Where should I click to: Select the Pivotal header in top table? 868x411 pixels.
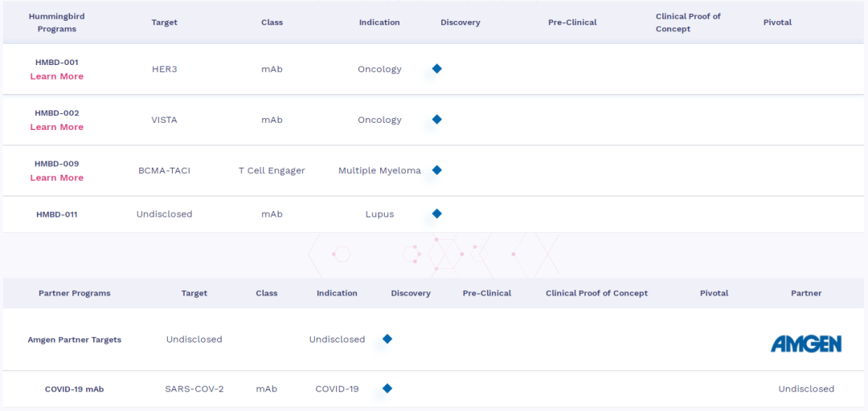click(x=777, y=22)
